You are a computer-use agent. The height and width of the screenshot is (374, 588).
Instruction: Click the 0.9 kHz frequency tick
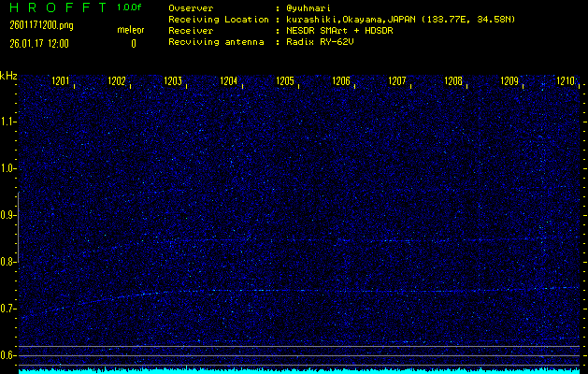(8, 215)
